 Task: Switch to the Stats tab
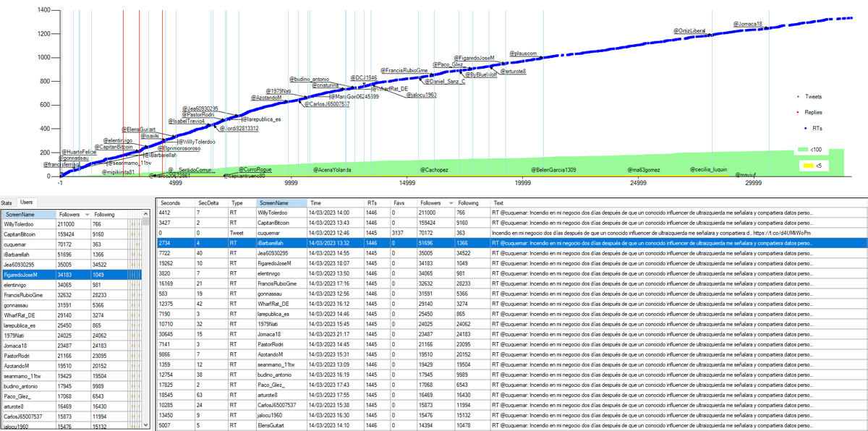pyautogui.click(x=7, y=203)
